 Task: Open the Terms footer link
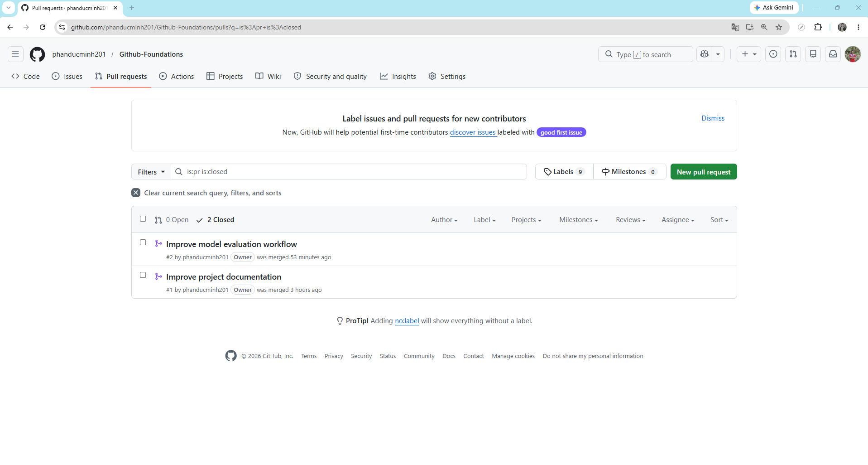pyautogui.click(x=309, y=356)
